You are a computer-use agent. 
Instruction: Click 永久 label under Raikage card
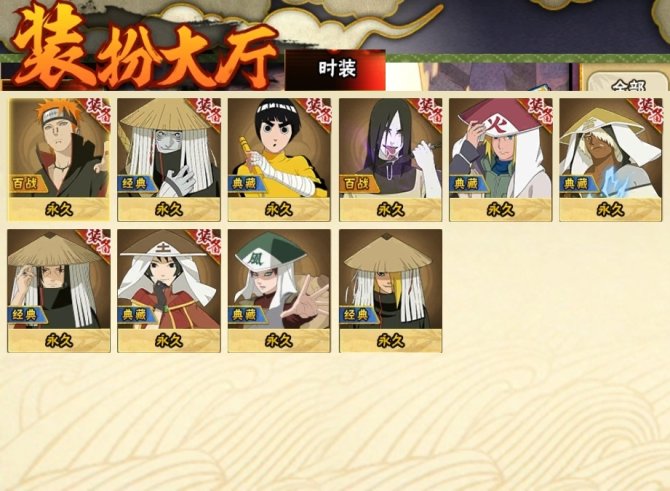tap(611, 210)
